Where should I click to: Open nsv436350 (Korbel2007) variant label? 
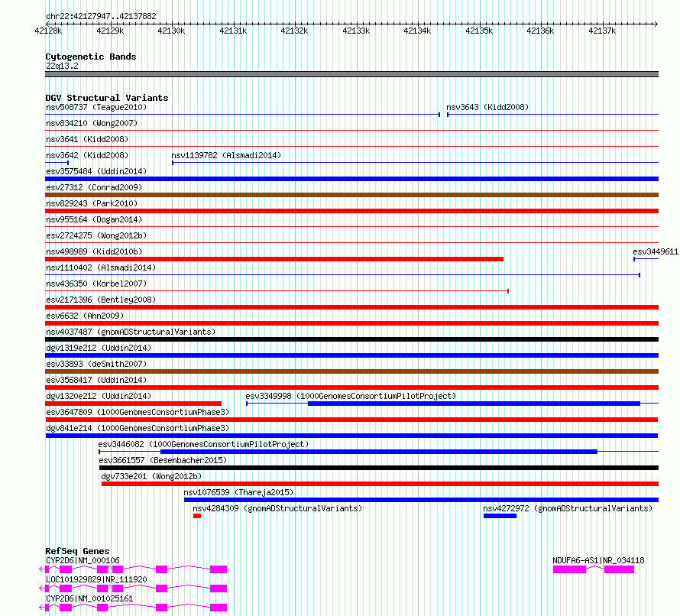pos(96,284)
